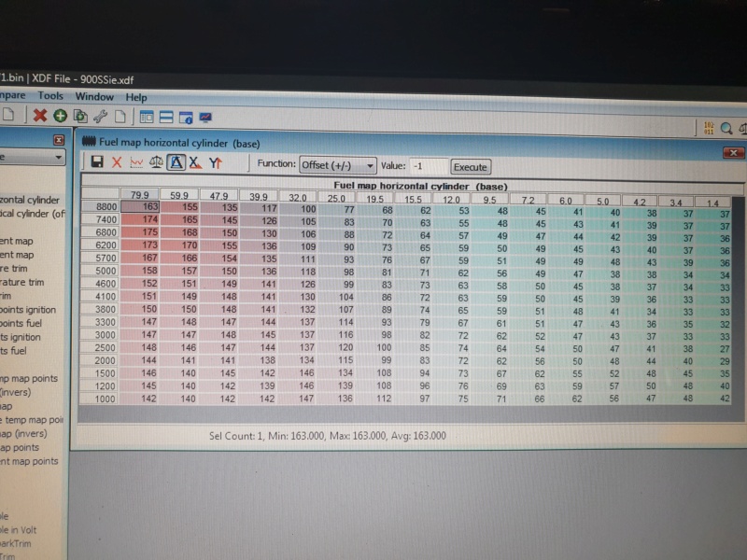Open the Help menu
The width and height of the screenshot is (747, 560).
click(136, 98)
